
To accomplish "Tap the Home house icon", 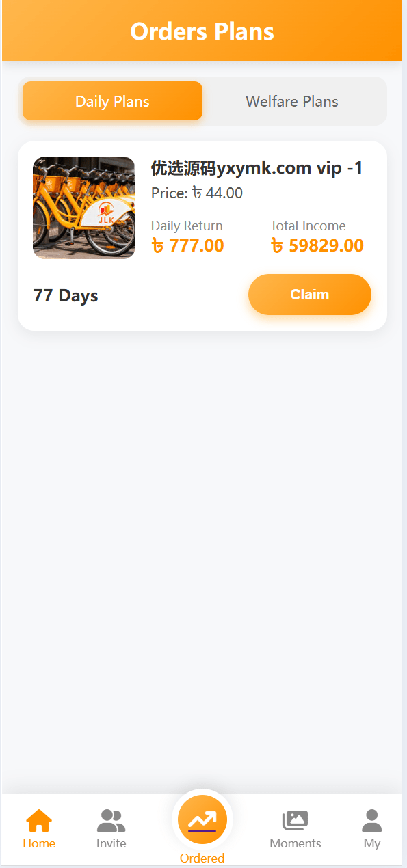I will (39, 820).
